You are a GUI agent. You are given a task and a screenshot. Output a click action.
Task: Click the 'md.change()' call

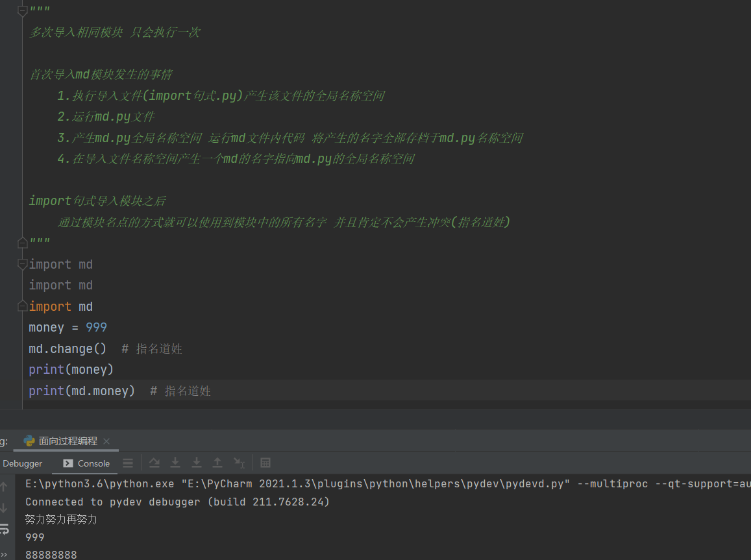(x=68, y=348)
